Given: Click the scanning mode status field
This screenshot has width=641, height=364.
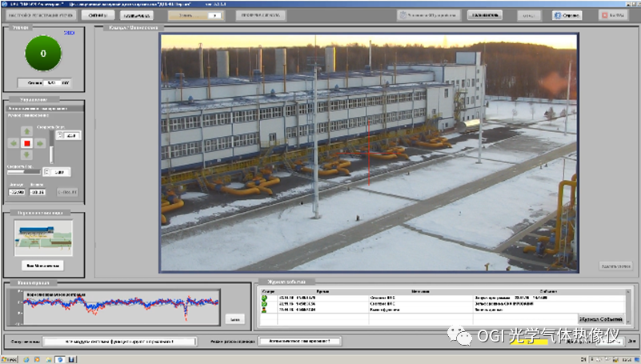Looking at the screenshot, I should 299,341.
